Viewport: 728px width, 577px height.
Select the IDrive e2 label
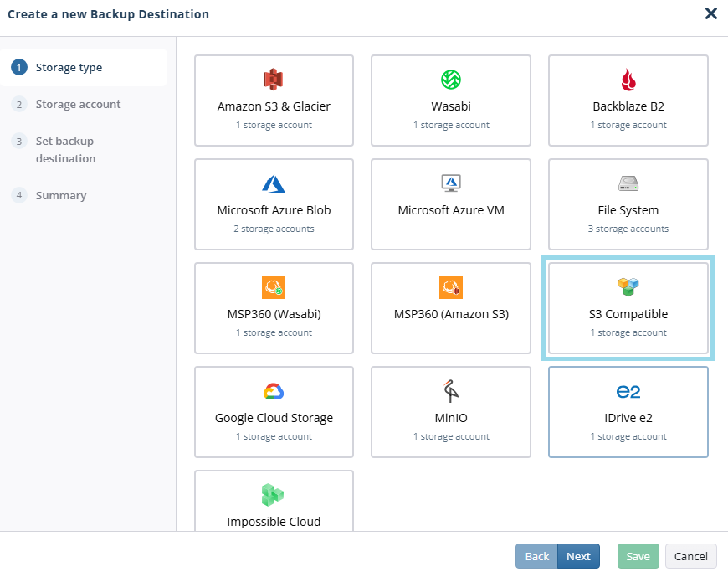tap(628, 418)
